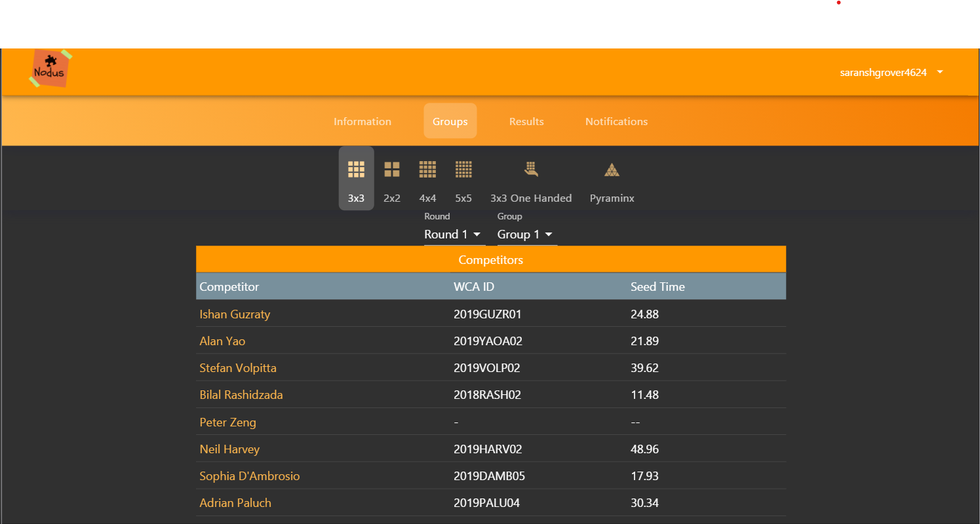Click WCA ID 2019YAOA02
Screen dimensions: 980x524
(x=488, y=341)
